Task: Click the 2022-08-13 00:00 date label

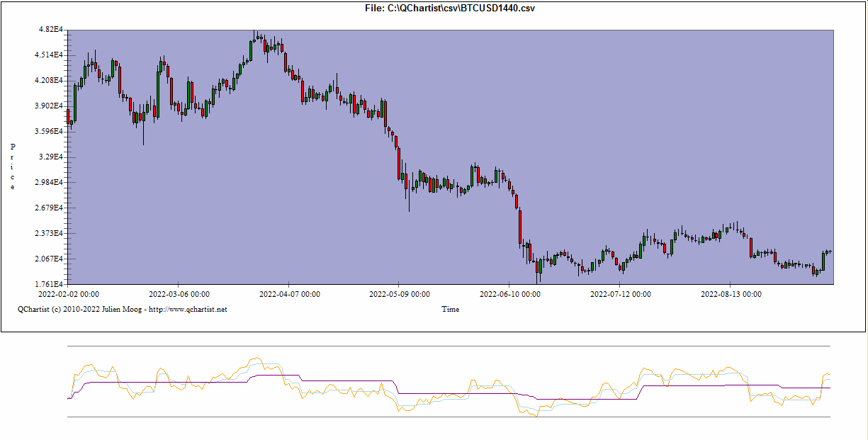Action: [731, 293]
